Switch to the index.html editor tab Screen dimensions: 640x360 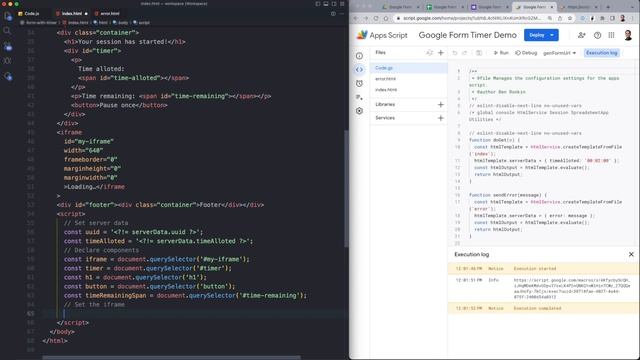(x=71, y=13)
